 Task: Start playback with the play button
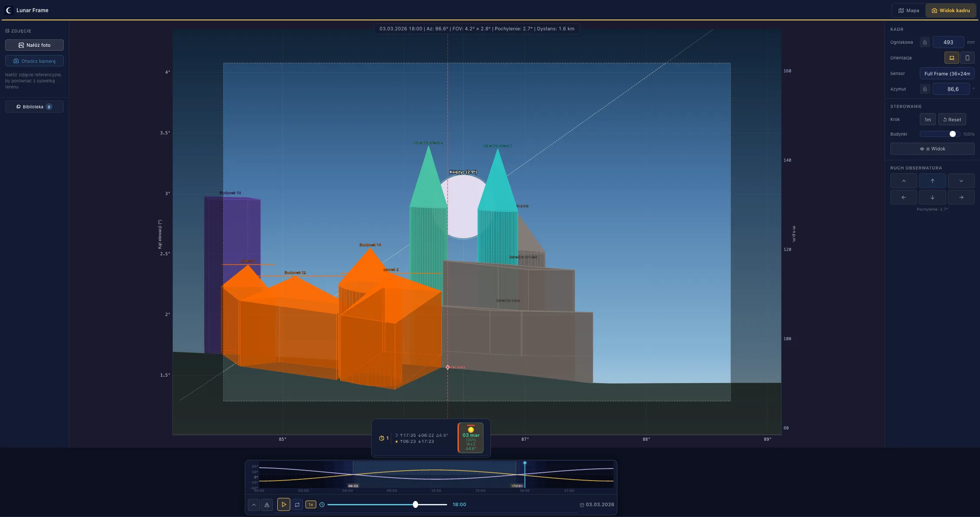(284, 504)
